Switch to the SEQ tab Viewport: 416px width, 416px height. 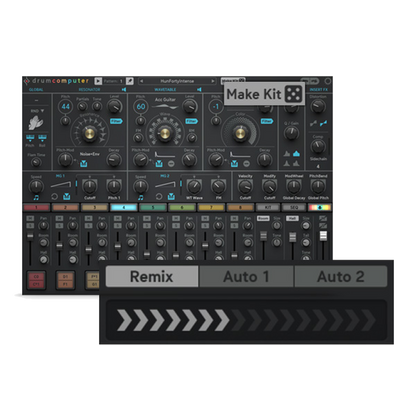click(293, 208)
